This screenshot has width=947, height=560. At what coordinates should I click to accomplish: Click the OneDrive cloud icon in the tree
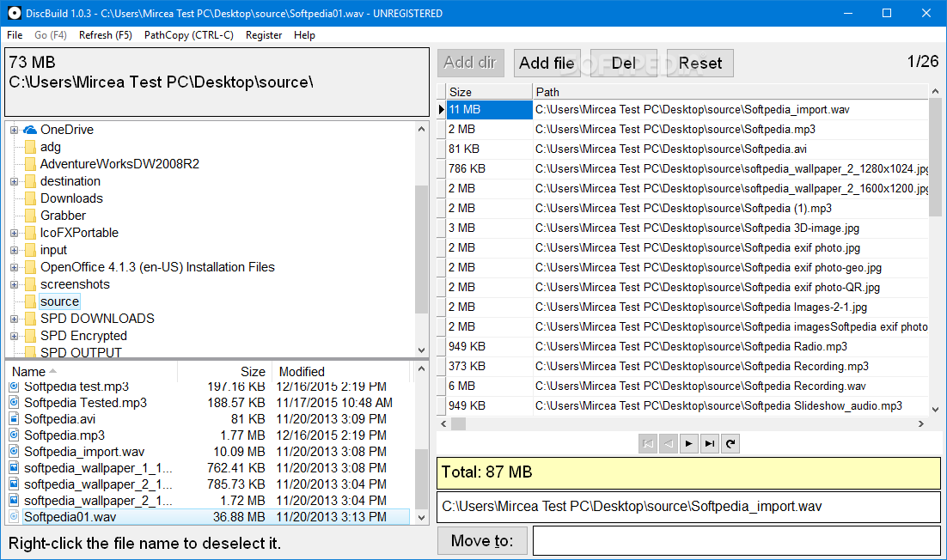(x=29, y=130)
